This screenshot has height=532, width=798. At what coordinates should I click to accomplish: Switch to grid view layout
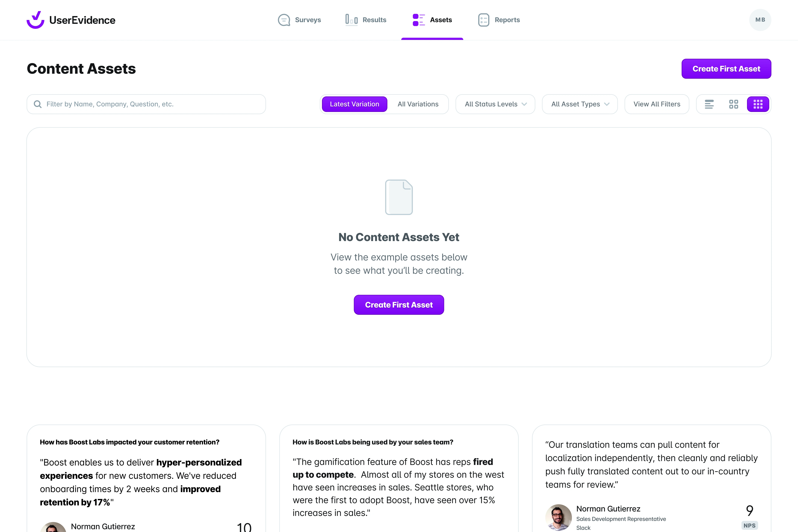pos(734,104)
